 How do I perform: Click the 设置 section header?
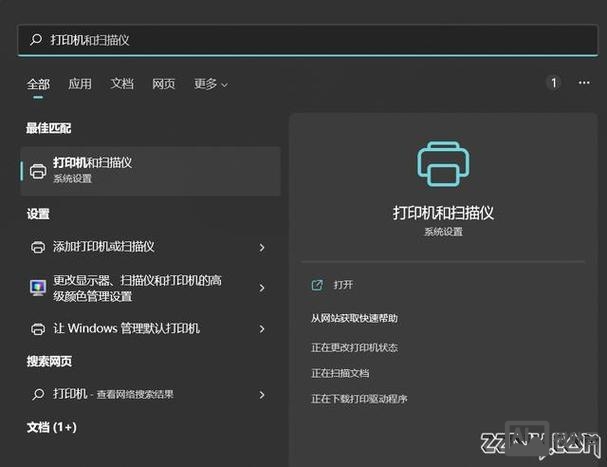click(x=38, y=214)
